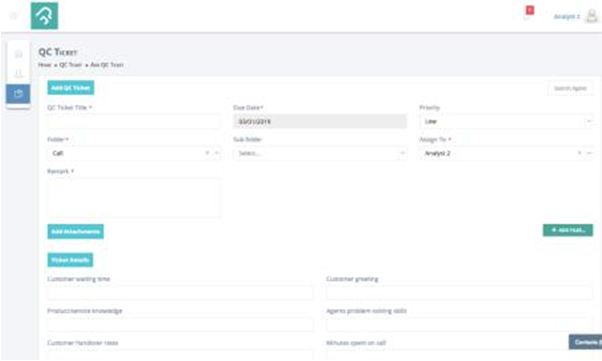Click the Add QC Ticket header button
Image resolution: width=602 pixels, height=361 pixels.
click(x=71, y=88)
